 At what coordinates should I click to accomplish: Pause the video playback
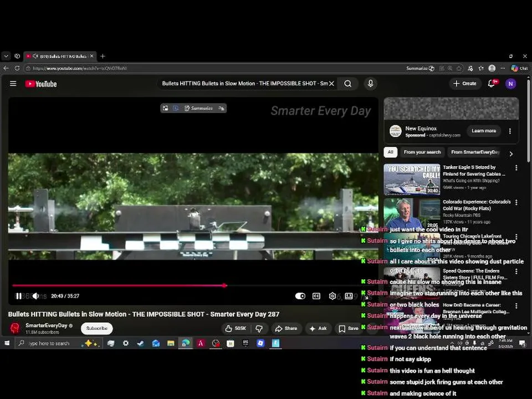pos(19,296)
